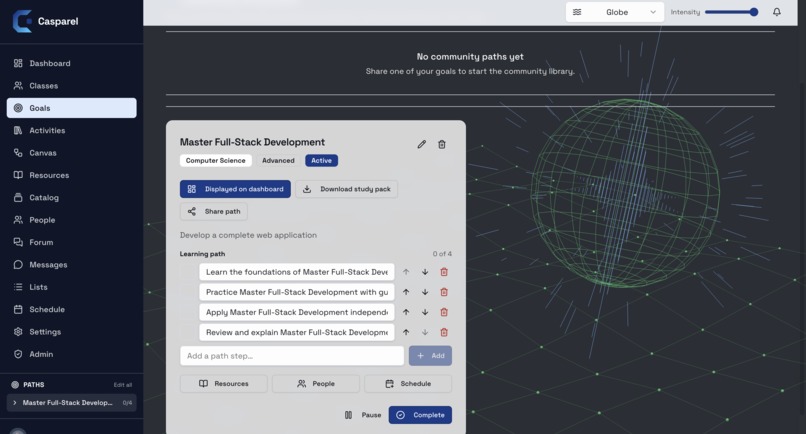Check off the 'Review and explain' step

point(188,332)
